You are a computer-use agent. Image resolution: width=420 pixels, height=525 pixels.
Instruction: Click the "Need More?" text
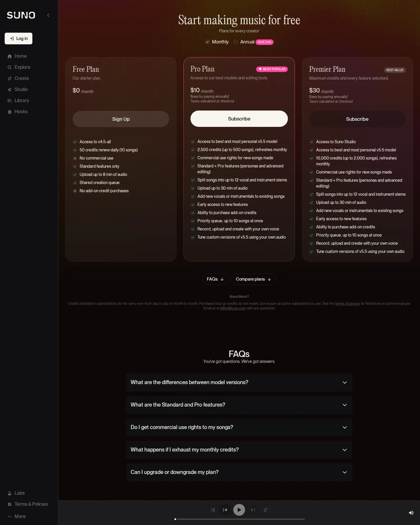click(239, 297)
